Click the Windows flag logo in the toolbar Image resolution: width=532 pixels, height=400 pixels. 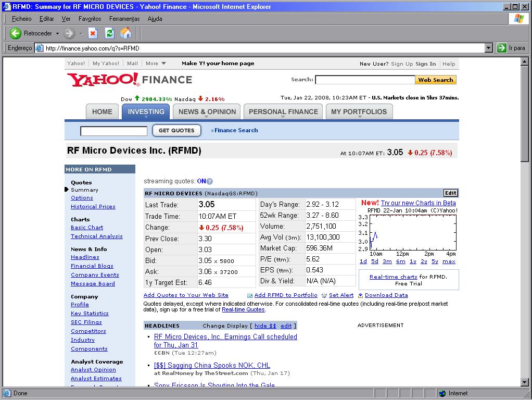(x=519, y=19)
